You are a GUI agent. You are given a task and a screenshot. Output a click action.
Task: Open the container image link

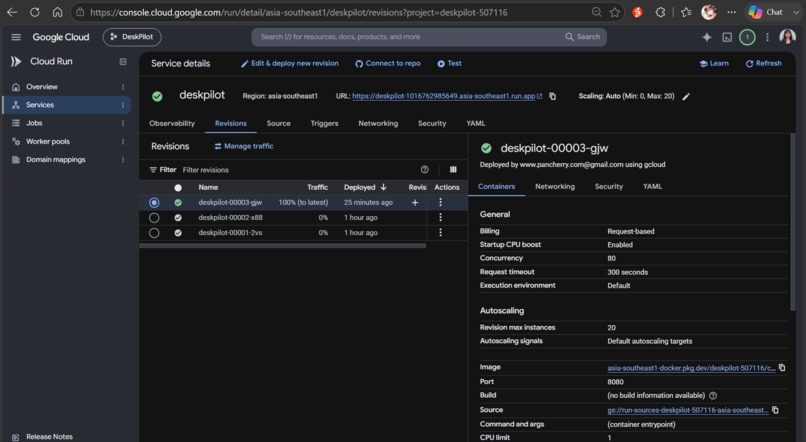click(691, 368)
